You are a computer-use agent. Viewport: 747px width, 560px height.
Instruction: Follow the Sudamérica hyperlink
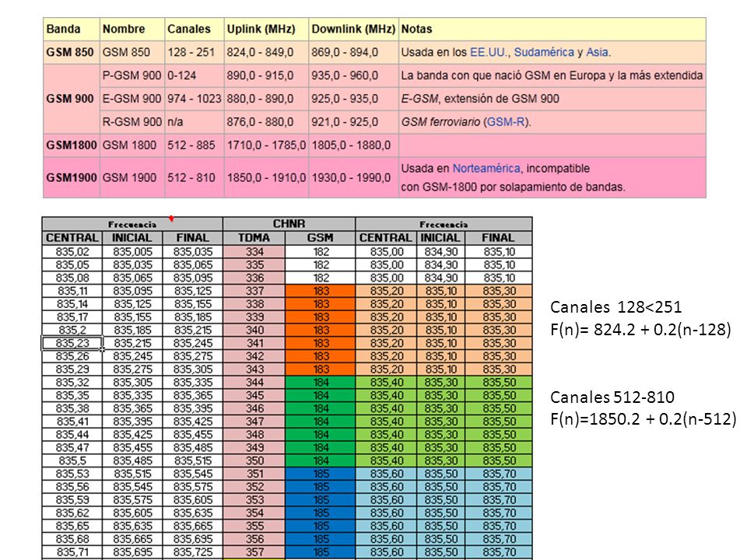pos(544,52)
